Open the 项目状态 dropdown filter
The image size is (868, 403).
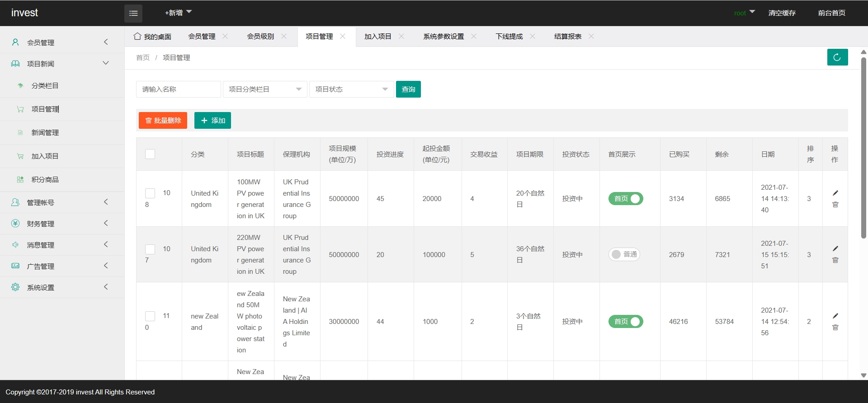coord(351,89)
